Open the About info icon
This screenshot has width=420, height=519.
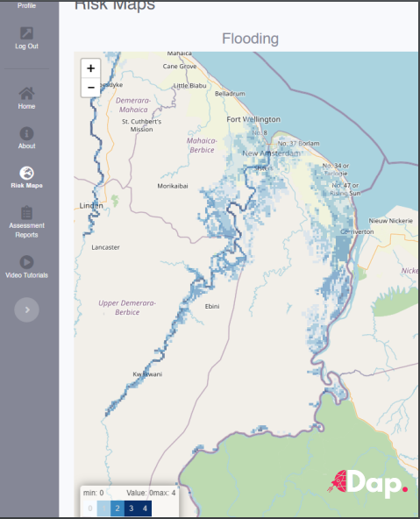pos(26,134)
